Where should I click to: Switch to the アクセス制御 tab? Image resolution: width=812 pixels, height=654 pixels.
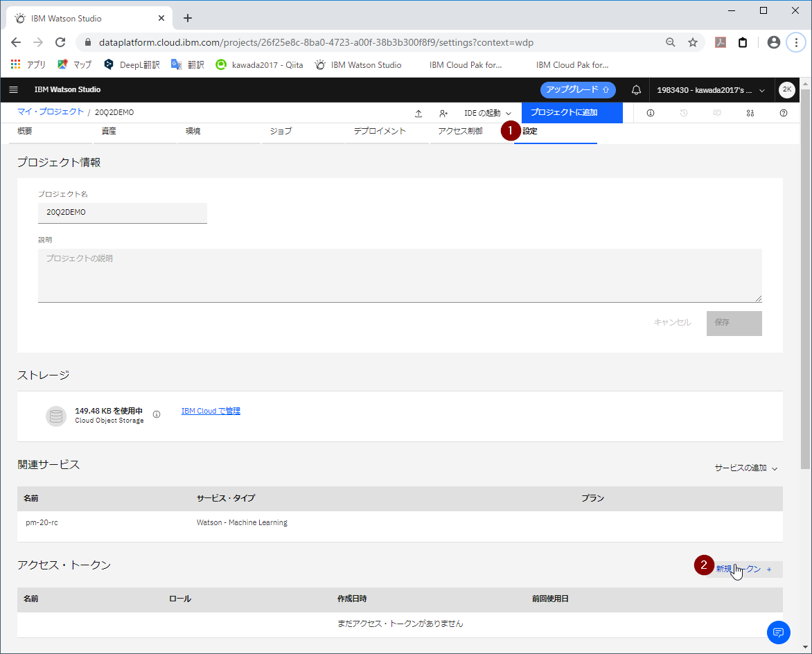point(471,132)
